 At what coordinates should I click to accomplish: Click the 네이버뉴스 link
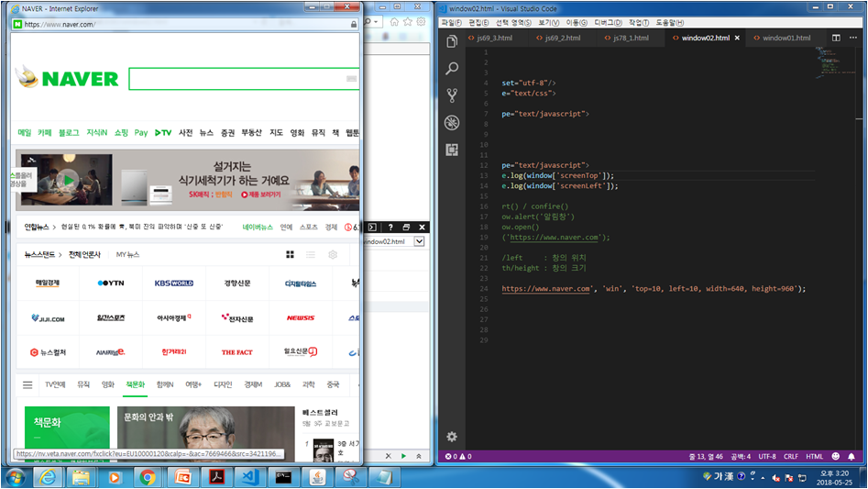[258, 227]
